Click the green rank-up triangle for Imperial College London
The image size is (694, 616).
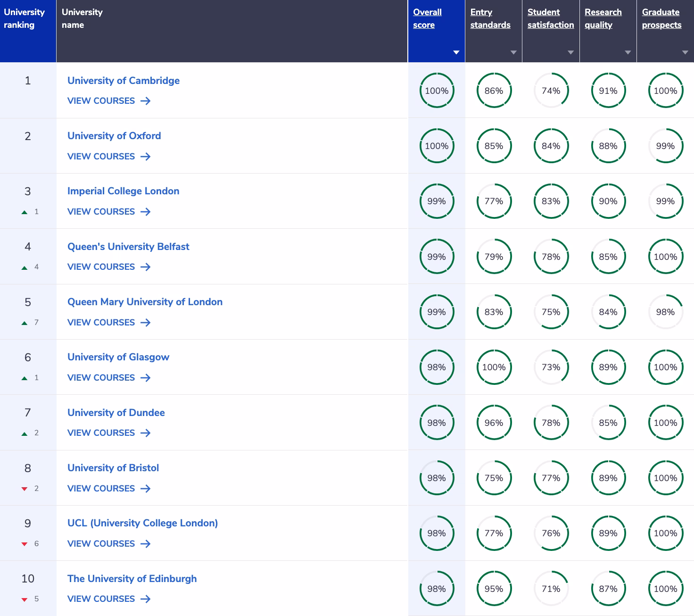click(25, 211)
